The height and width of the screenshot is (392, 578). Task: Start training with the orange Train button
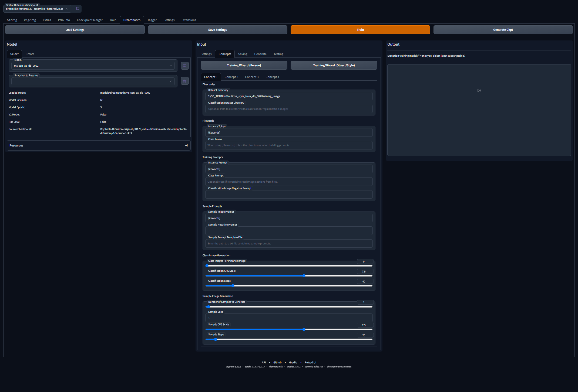click(360, 30)
